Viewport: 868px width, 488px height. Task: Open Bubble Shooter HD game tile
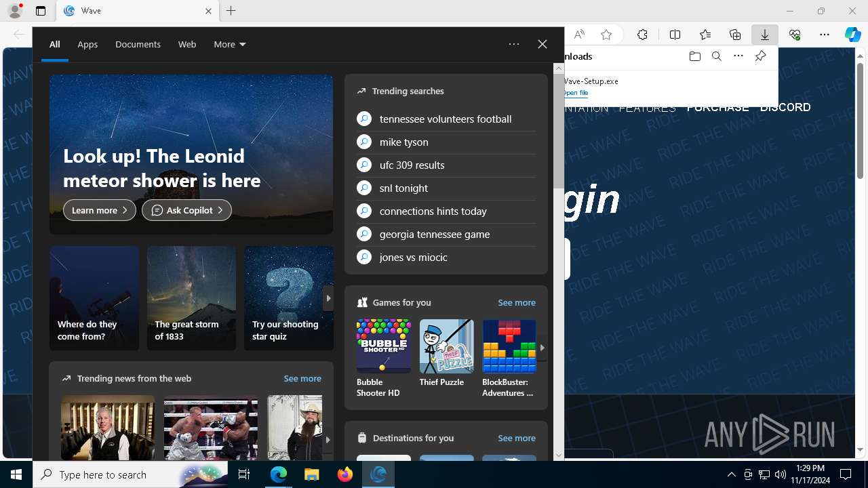coord(383,359)
